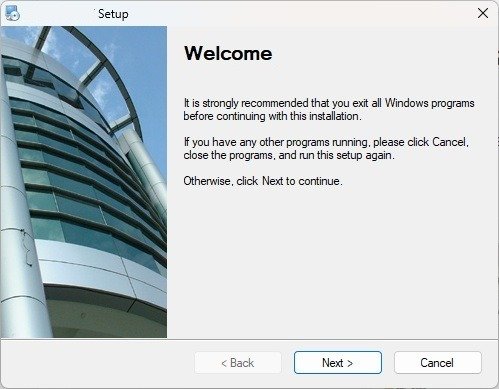
Task: Close the Setup window
Action: tap(483, 13)
